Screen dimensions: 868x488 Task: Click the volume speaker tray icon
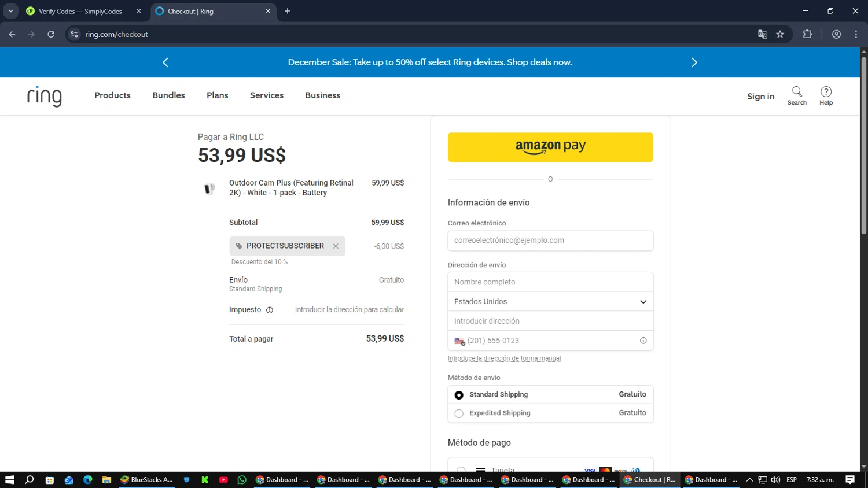pos(775,480)
